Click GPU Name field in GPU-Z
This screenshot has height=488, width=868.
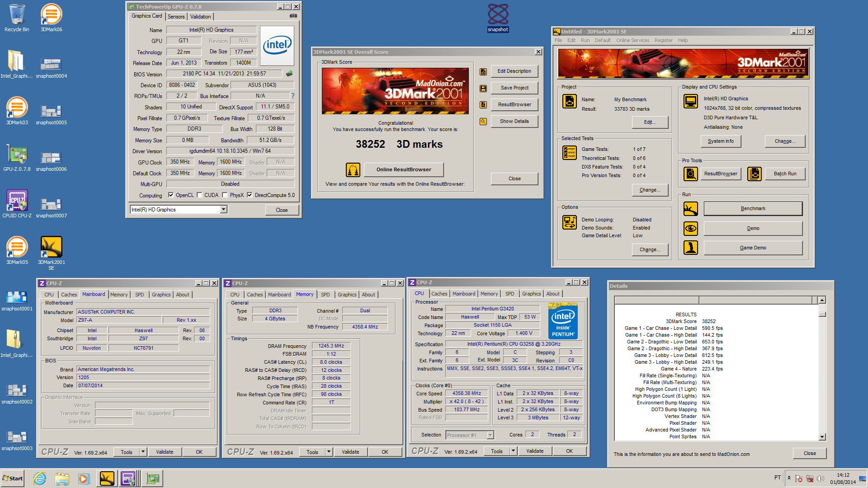tap(212, 30)
